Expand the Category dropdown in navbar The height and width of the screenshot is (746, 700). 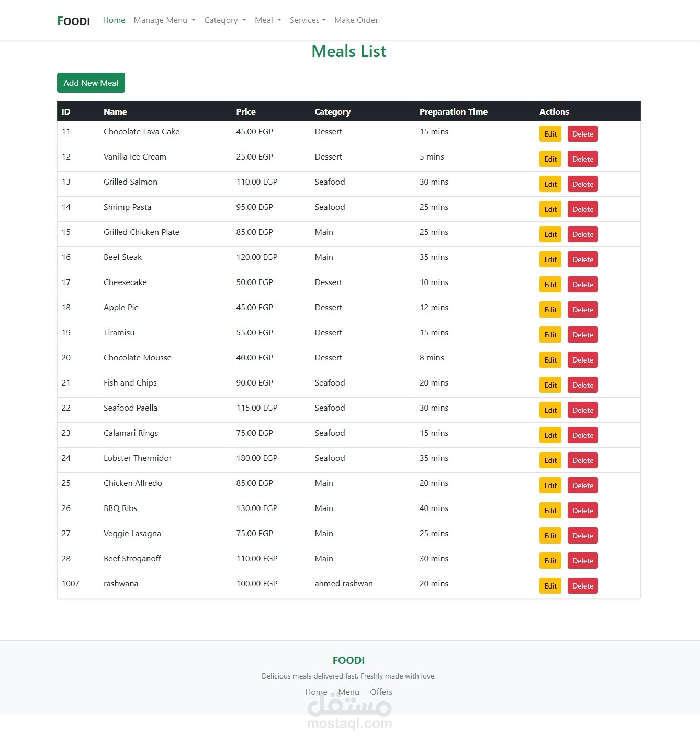click(225, 20)
